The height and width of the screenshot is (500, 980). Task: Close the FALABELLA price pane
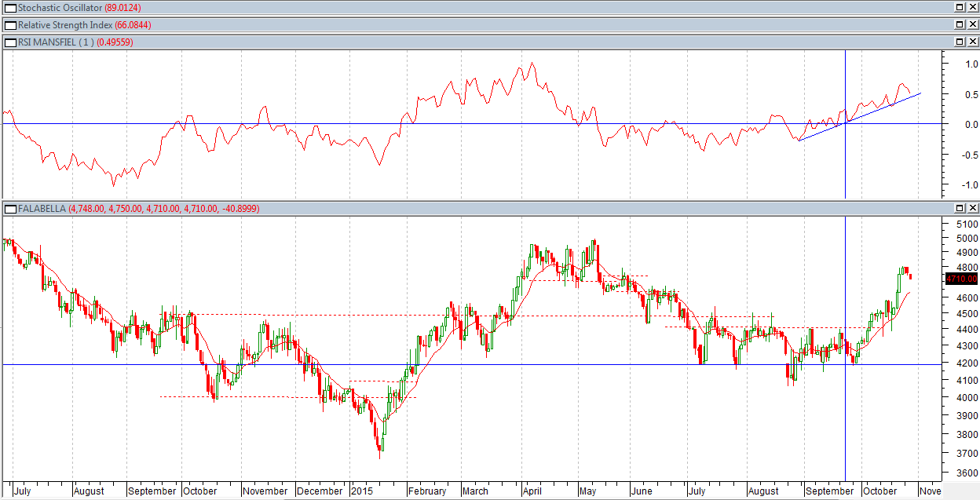coord(972,209)
